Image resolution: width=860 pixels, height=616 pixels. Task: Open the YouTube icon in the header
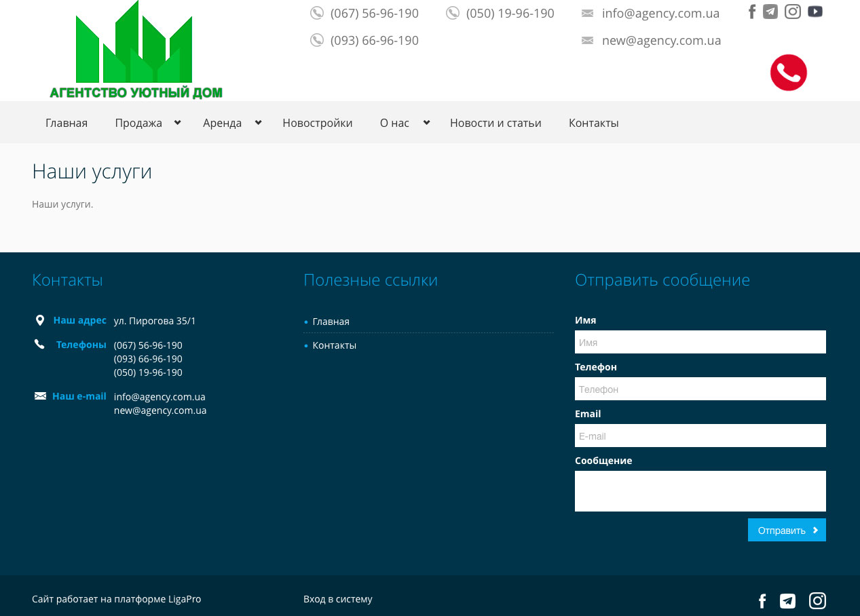(815, 12)
